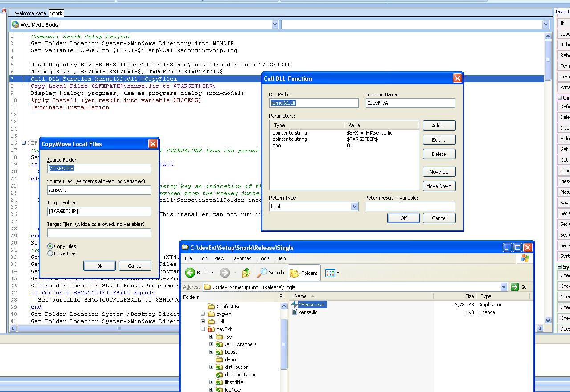The image size is (570, 392).
Task: Open the Favorites menu in Explorer
Action: [x=241, y=258]
